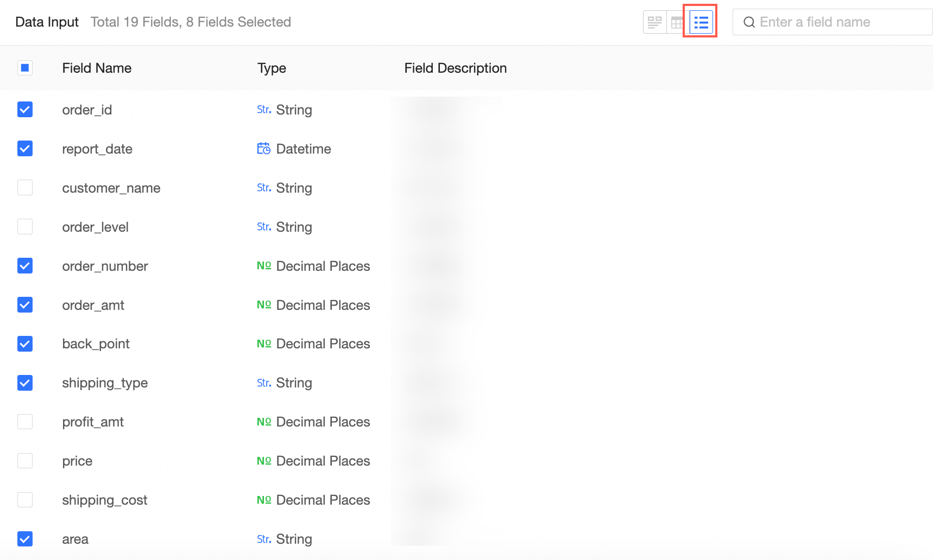
Task: Check the price field checkbox
Action: click(x=25, y=461)
